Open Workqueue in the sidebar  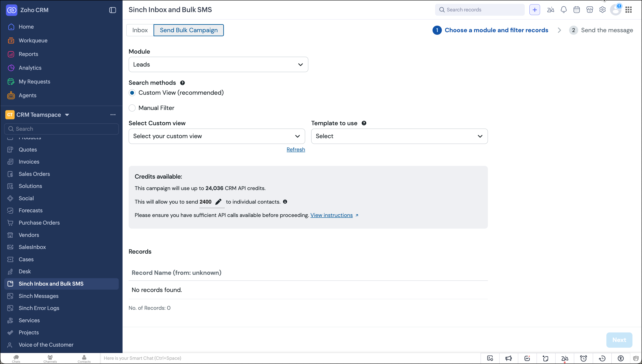(x=33, y=40)
